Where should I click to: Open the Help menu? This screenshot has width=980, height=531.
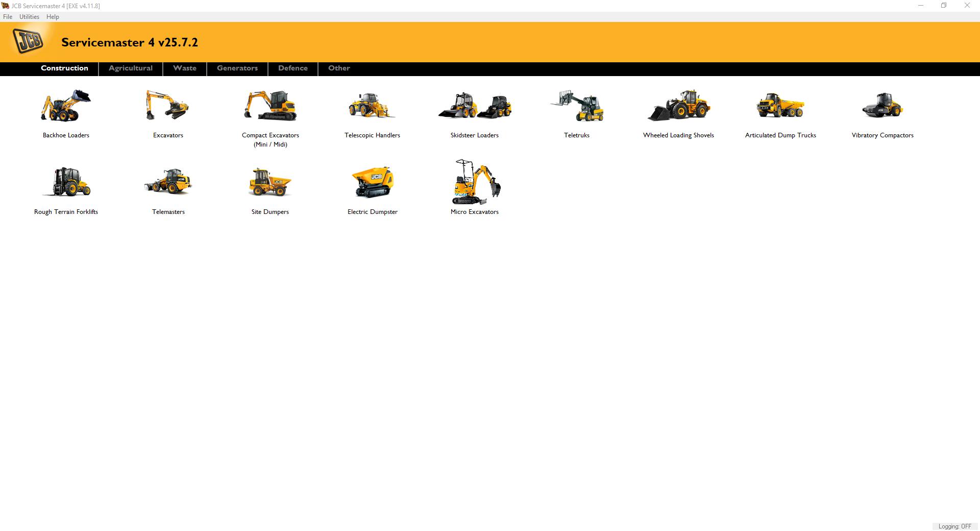tap(53, 17)
